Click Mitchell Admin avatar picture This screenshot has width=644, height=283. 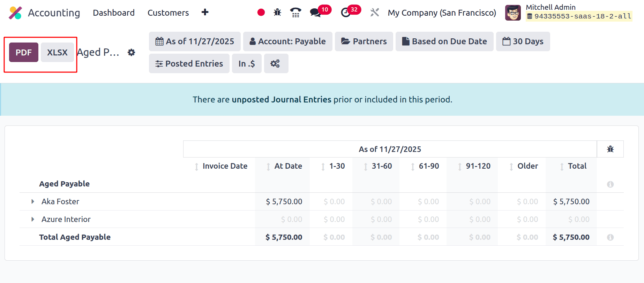[x=513, y=13]
